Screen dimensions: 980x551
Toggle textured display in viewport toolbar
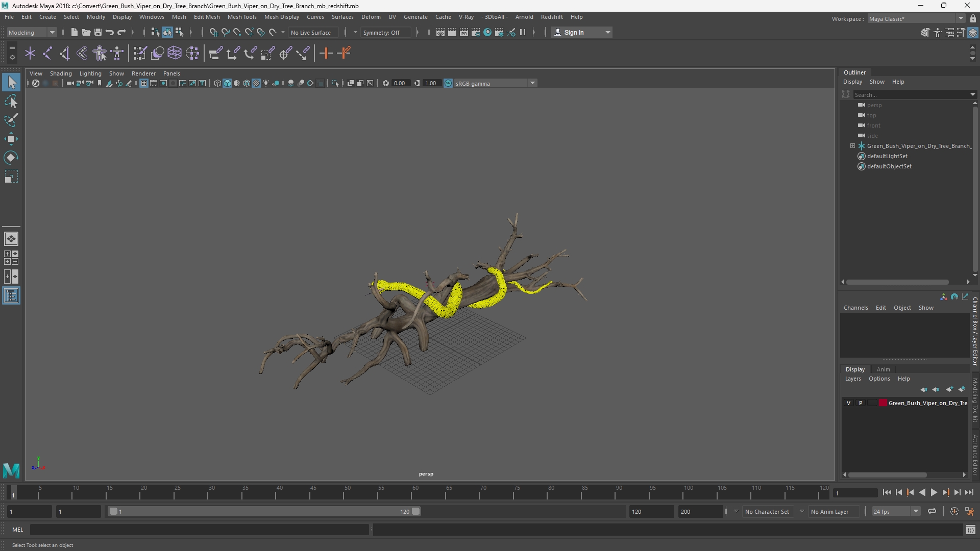(256, 83)
